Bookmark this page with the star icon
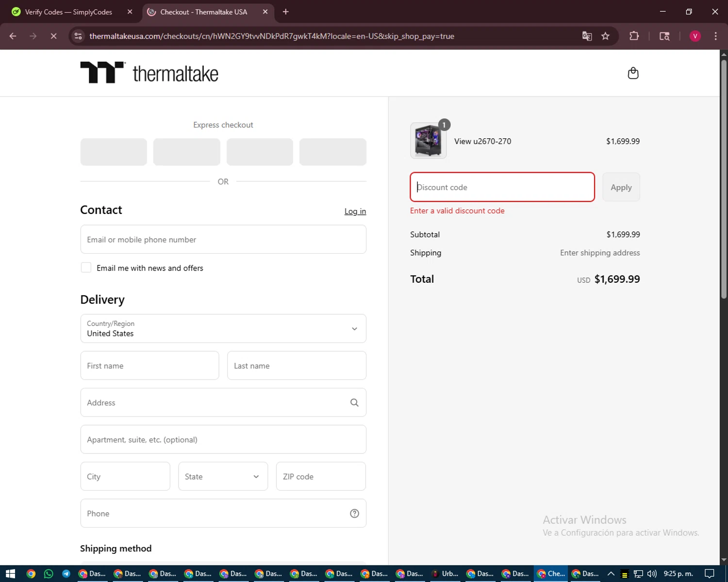 click(x=605, y=36)
